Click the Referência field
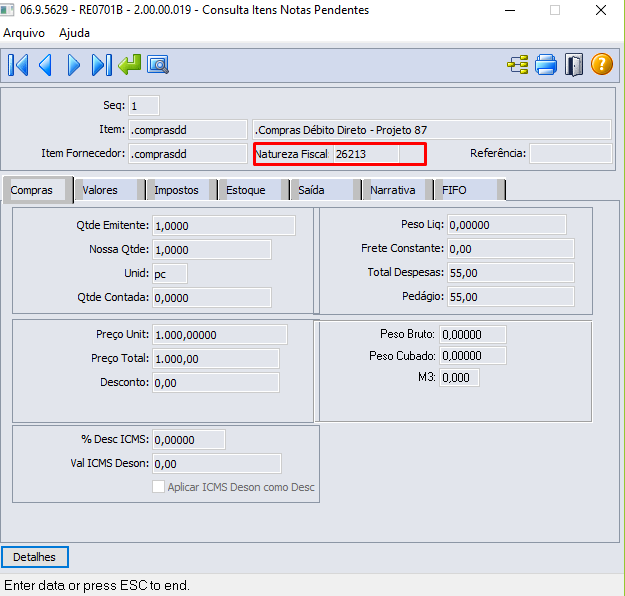Viewport: 625px width, 596px height. coord(571,153)
